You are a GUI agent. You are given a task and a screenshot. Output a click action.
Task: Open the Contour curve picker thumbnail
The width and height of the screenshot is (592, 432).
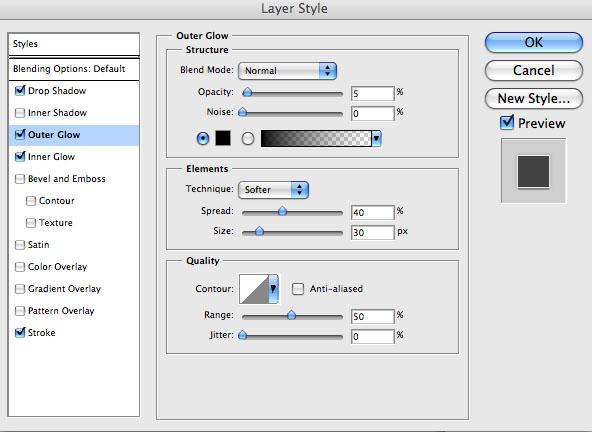click(x=254, y=289)
